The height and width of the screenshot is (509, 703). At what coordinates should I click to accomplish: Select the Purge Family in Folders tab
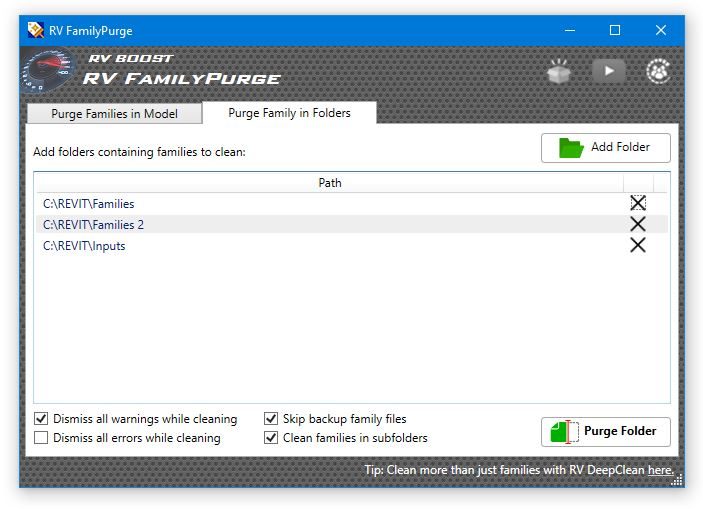(289, 113)
